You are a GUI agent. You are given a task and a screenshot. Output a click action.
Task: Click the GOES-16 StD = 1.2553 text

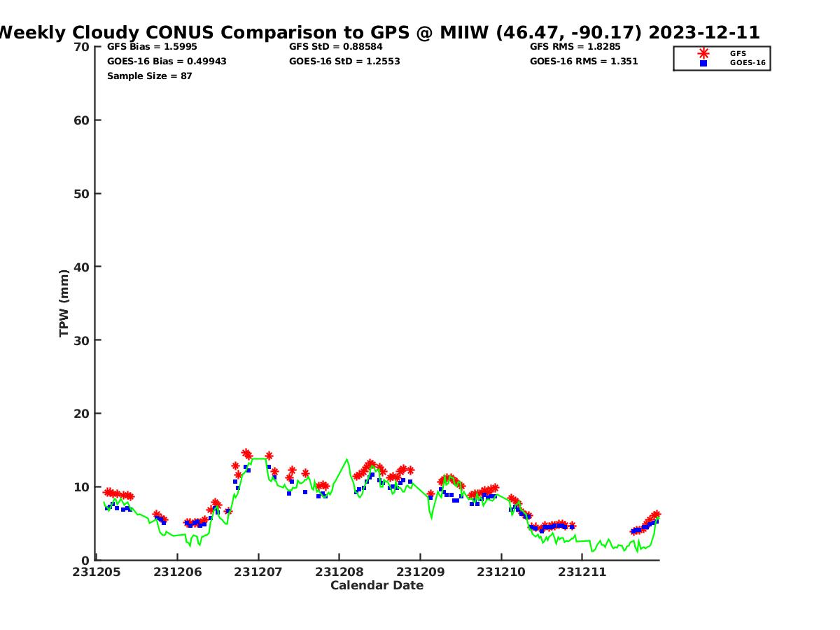pyautogui.click(x=344, y=62)
